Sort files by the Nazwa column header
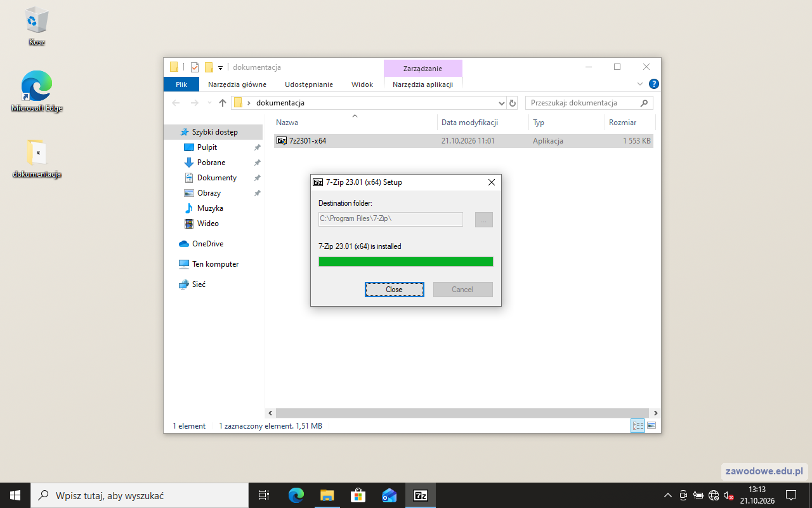Viewport: 812px width, 508px height. click(355, 123)
